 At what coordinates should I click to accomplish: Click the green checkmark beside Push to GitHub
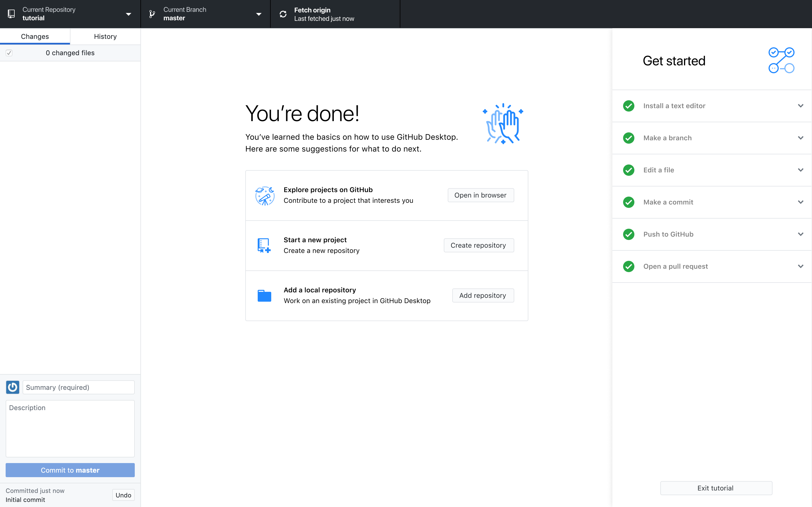point(629,234)
